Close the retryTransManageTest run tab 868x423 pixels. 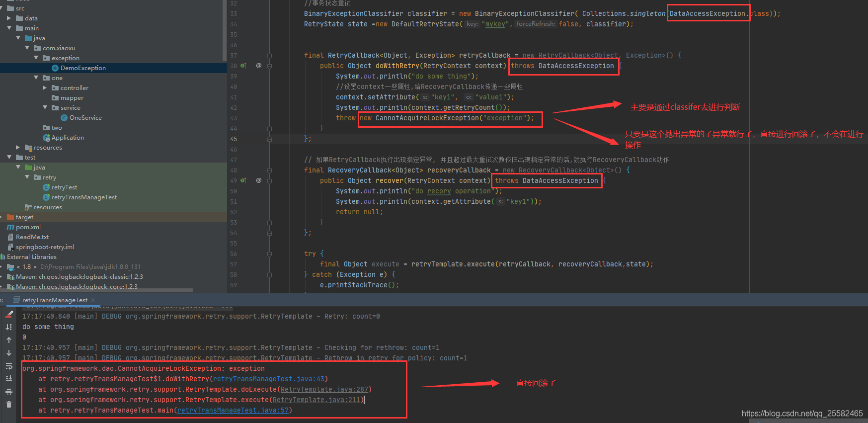click(x=93, y=300)
